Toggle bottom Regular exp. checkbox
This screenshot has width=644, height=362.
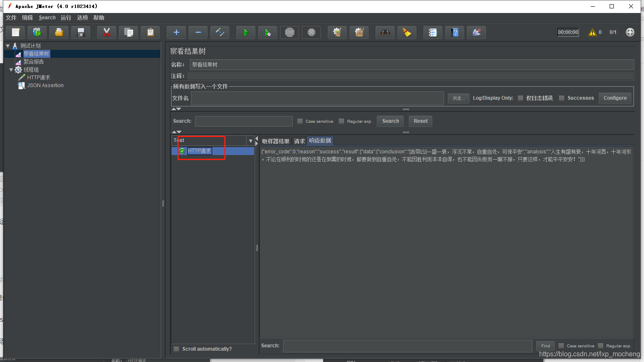(600, 346)
